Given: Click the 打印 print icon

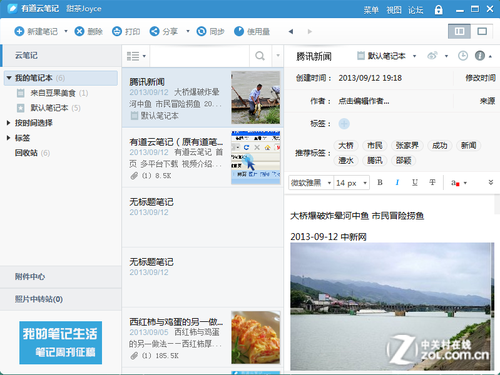Looking at the screenshot, I should (117, 31).
